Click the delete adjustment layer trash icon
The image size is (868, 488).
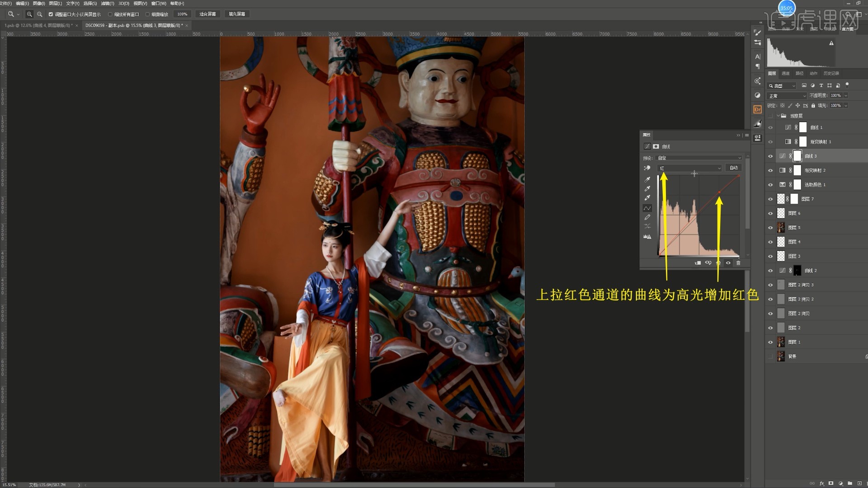(738, 263)
